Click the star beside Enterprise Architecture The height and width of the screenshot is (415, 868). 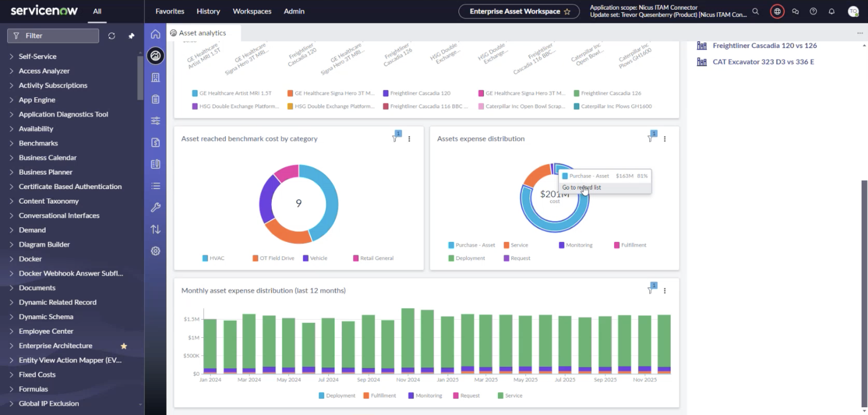coord(124,346)
